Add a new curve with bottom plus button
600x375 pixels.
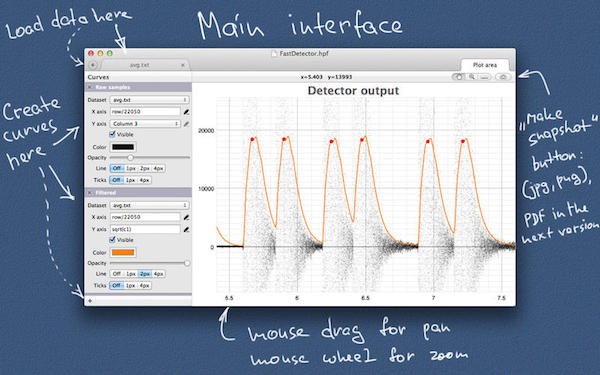[x=90, y=301]
